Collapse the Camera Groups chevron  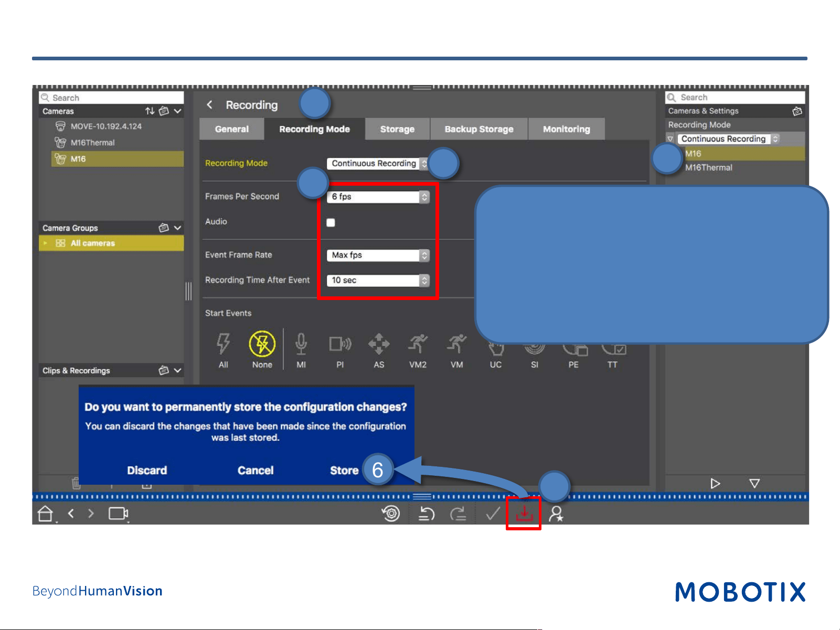(x=178, y=228)
